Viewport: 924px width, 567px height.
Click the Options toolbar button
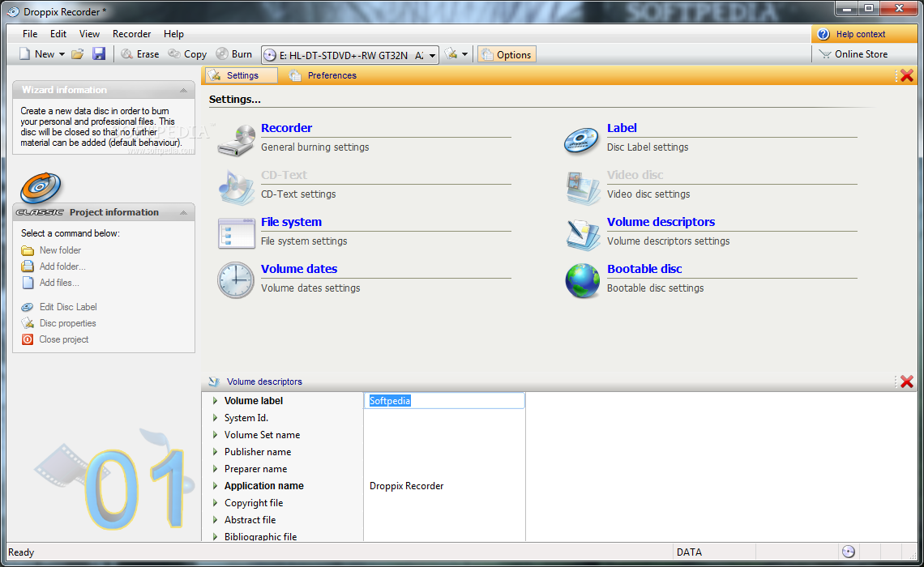(x=507, y=55)
